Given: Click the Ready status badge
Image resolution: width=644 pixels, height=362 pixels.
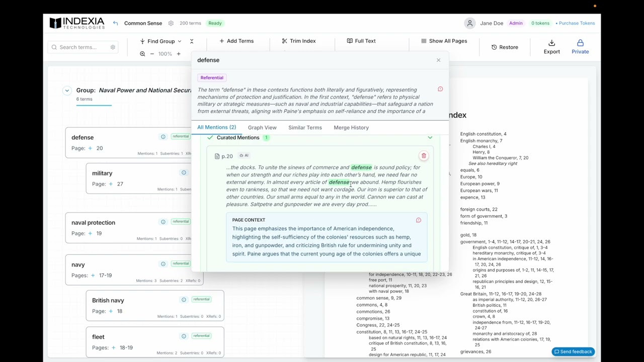Looking at the screenshot, I should point(215,23).
